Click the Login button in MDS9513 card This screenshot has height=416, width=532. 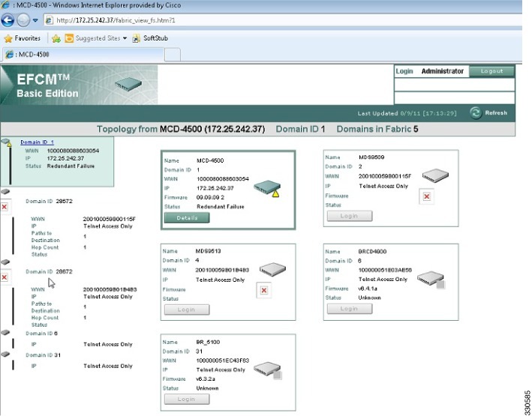coord(187,310)
